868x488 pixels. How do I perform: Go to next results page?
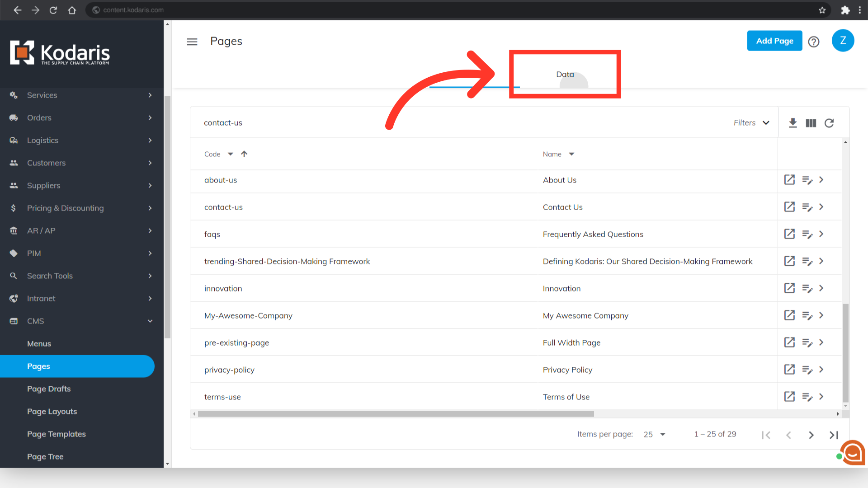point(811,435)
